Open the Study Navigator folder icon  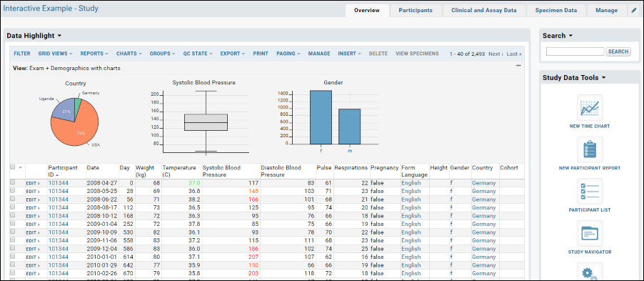590,233
